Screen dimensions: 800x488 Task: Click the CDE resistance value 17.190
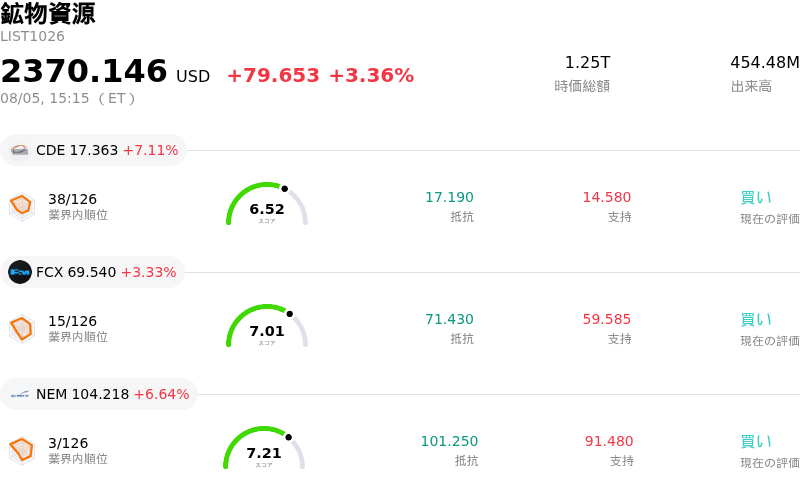449,197
